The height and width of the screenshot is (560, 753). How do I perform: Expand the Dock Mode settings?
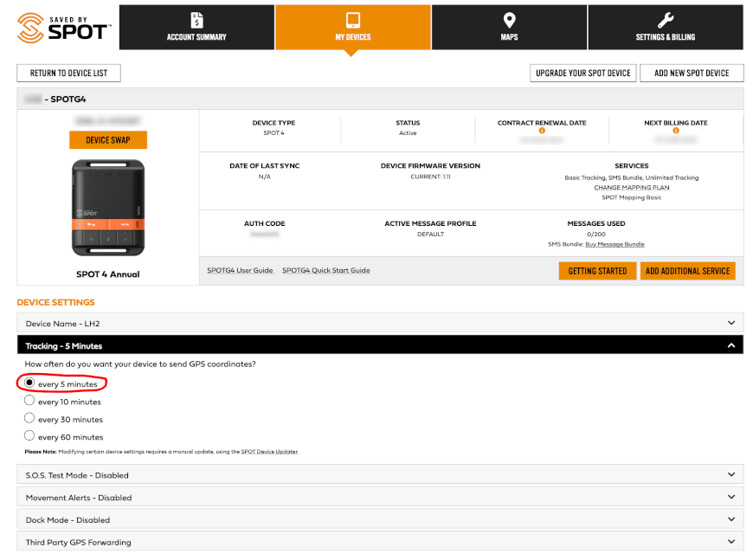coord(731,520)
